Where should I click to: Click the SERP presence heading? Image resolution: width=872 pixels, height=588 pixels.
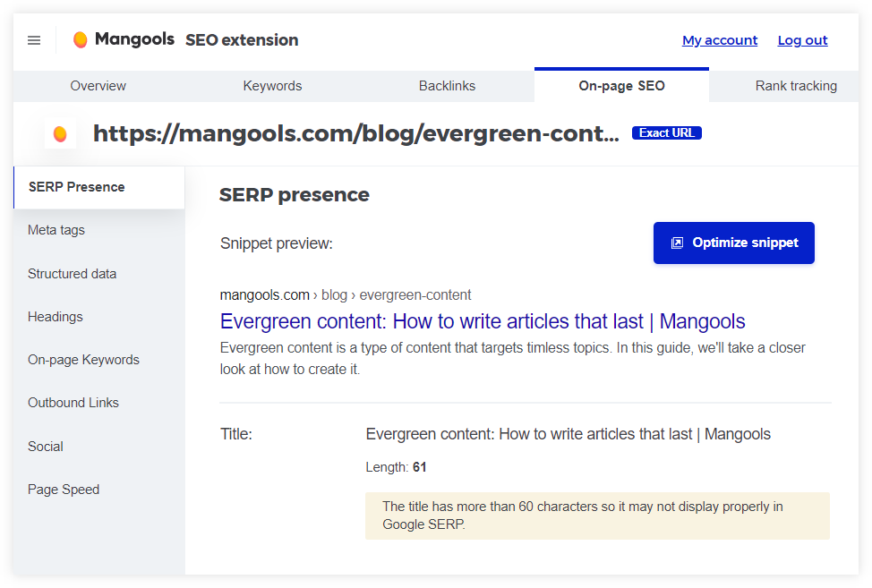click(x=295, y=195)
